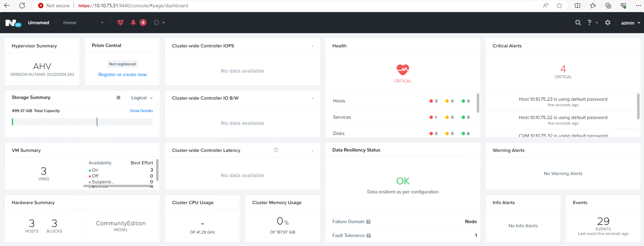Collapse the Controller IOPS widget dash

click(x=312, y=46)
